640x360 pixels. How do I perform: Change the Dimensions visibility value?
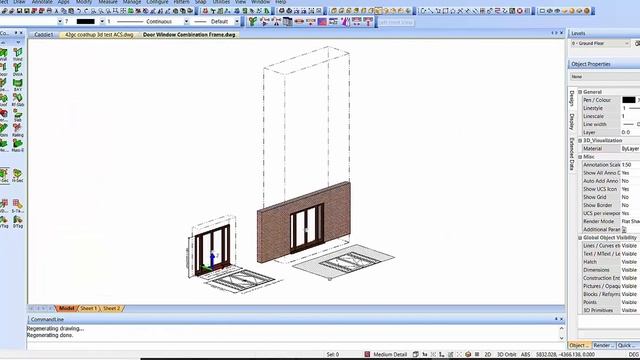pos(630,270)
